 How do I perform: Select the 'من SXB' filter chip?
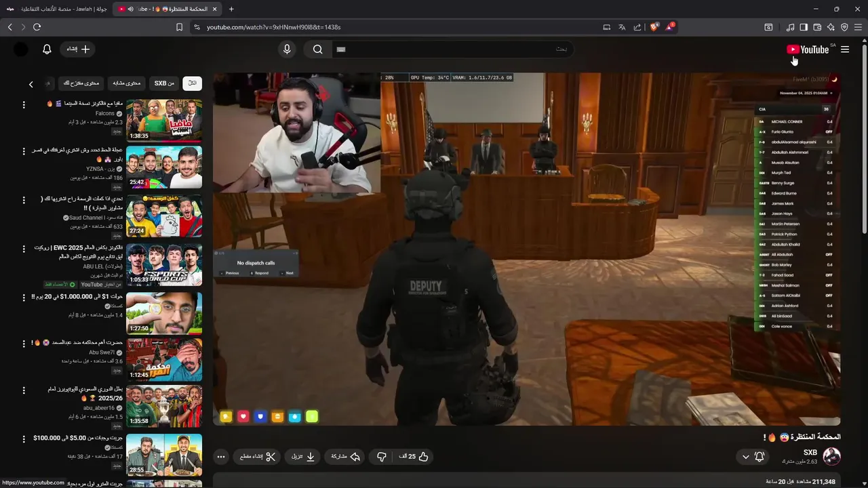(x=164, y=83)
